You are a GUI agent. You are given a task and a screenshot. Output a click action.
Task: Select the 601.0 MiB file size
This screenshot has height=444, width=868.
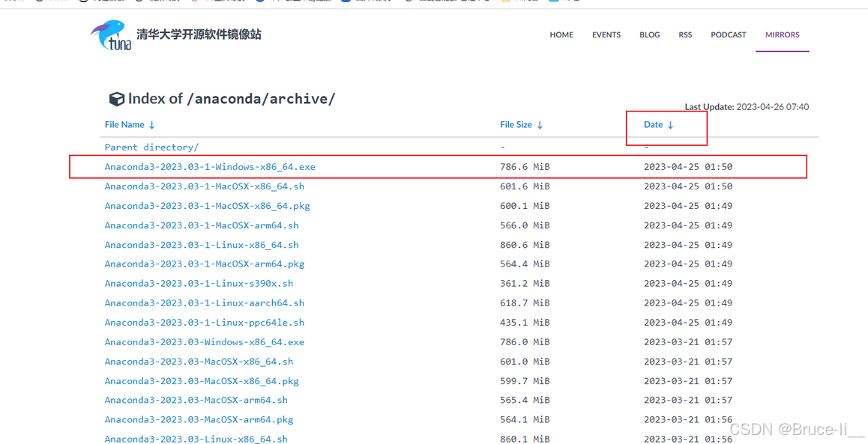[x=525, y=362]
